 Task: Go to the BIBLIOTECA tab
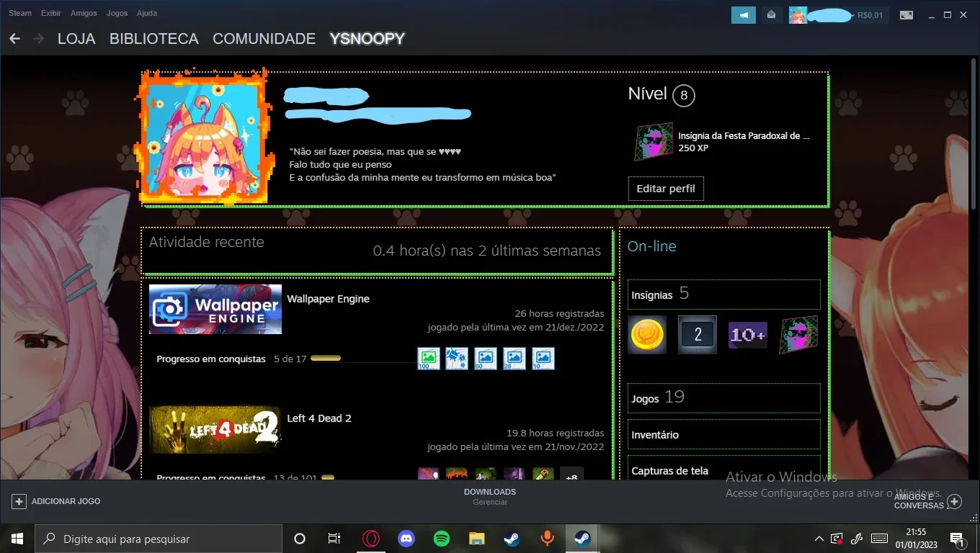(154, 39)
